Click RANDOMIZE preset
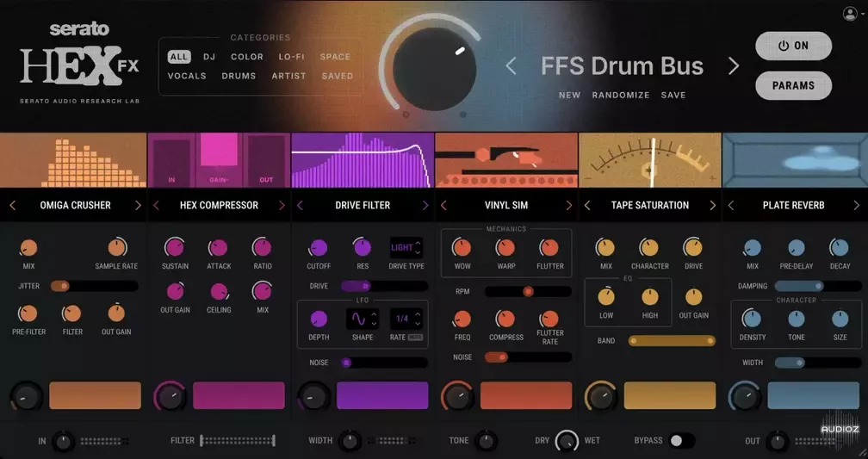868x459 pixels. click(621, 96)
